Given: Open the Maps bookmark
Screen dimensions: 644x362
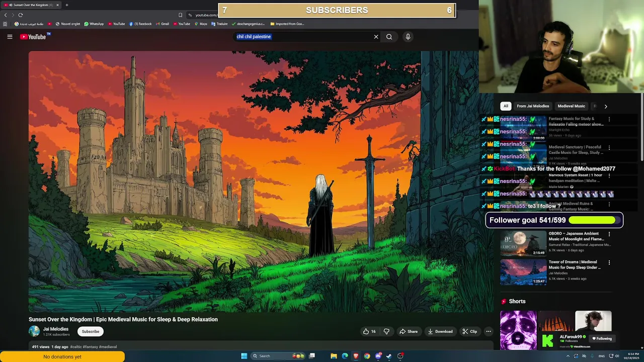Looking at the screenshot, I should (x=200, y=24).
